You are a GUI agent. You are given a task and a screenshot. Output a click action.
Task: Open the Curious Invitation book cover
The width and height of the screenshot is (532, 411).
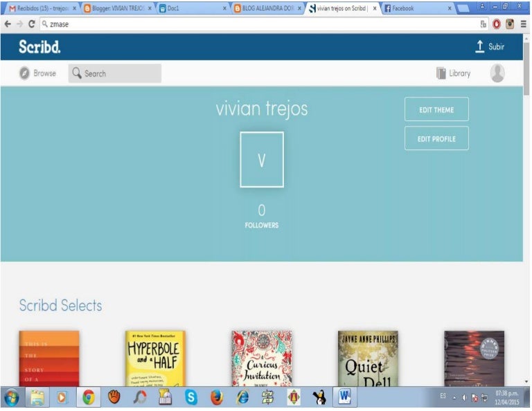262,358
